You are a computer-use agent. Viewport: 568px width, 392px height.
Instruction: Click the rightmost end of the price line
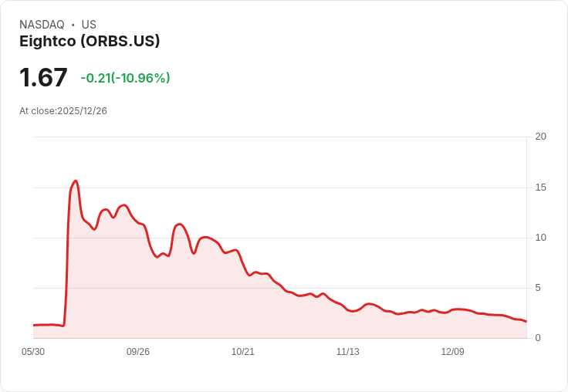[x=526, y=321]
